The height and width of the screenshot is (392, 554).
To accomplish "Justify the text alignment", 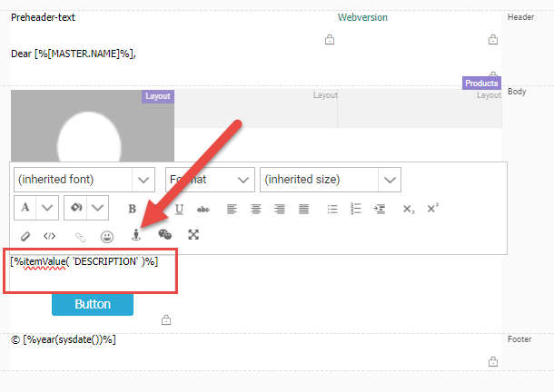I will point(303,209).
